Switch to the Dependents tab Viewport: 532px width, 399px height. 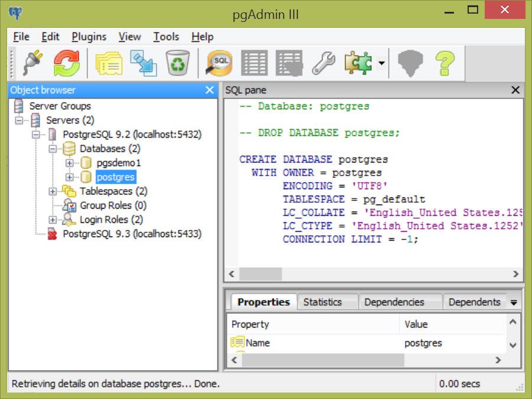point(474,302)
